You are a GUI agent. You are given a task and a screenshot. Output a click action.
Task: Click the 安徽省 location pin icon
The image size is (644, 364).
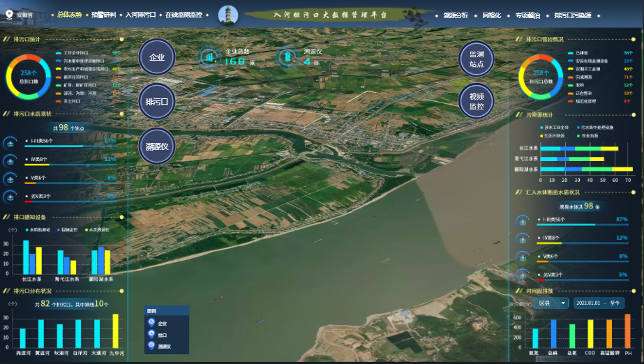[x=9, y=14]
